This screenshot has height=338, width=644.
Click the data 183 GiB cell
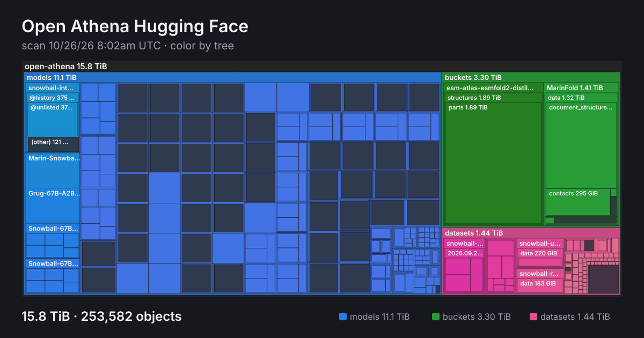(x=540, y=285)
